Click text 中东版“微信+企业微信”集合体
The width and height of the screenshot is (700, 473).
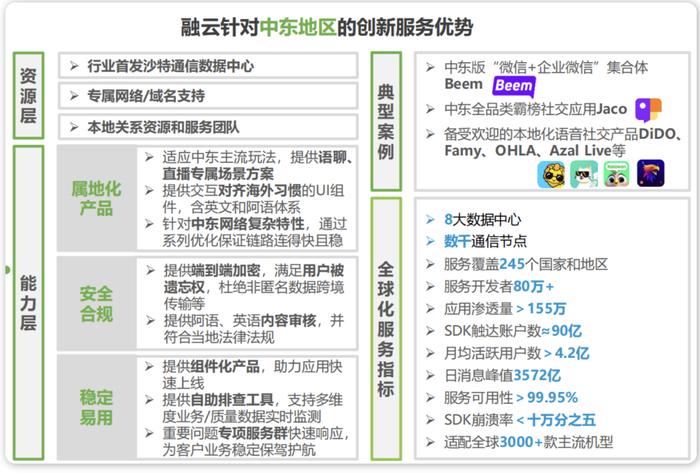(x=546, y=67)
